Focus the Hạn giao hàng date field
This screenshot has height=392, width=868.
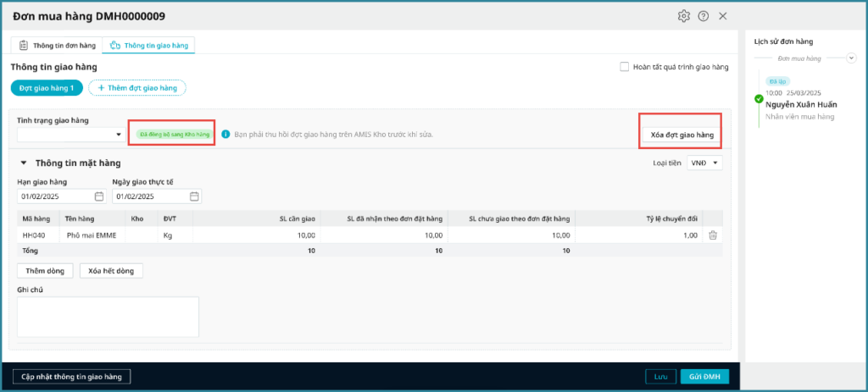click(61, 196)
